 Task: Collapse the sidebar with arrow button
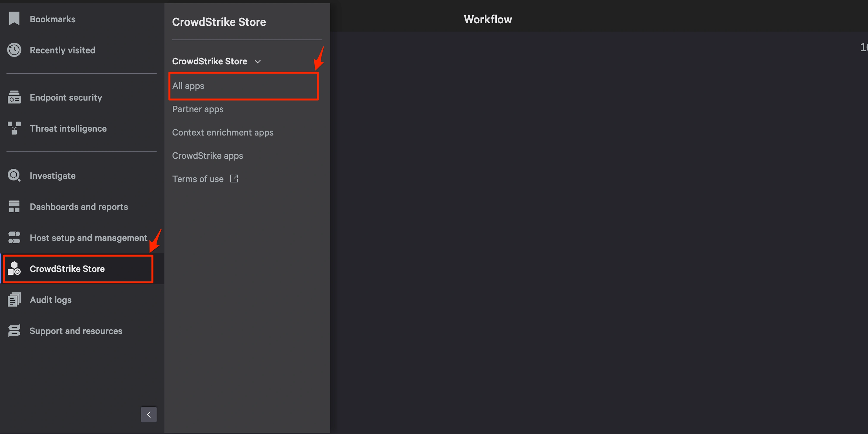click(x=149, y=414)
